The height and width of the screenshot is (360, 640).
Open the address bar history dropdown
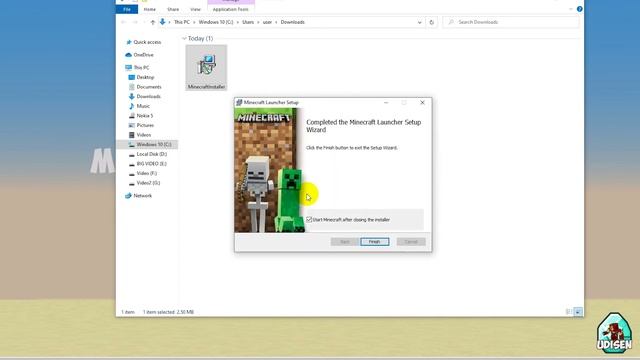(420, 22)
